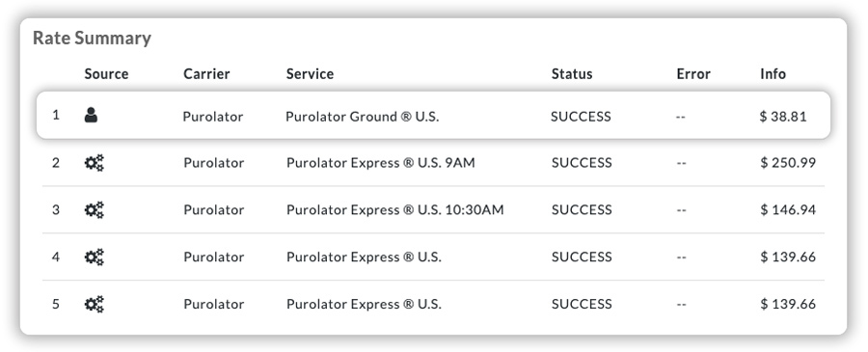
Task: Click the Service column header
Action: [x=310, y=74]
